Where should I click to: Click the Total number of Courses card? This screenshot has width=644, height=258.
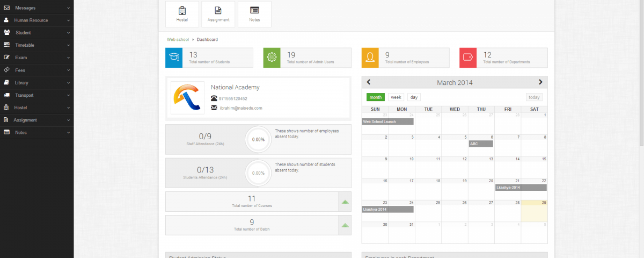point(258,202)
